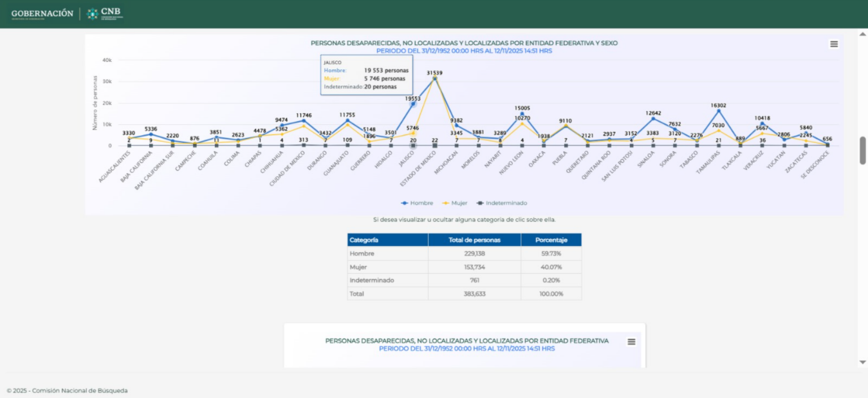Click the Porcentaje column header
The image size is (868, 398).
(x=551, y=240)
